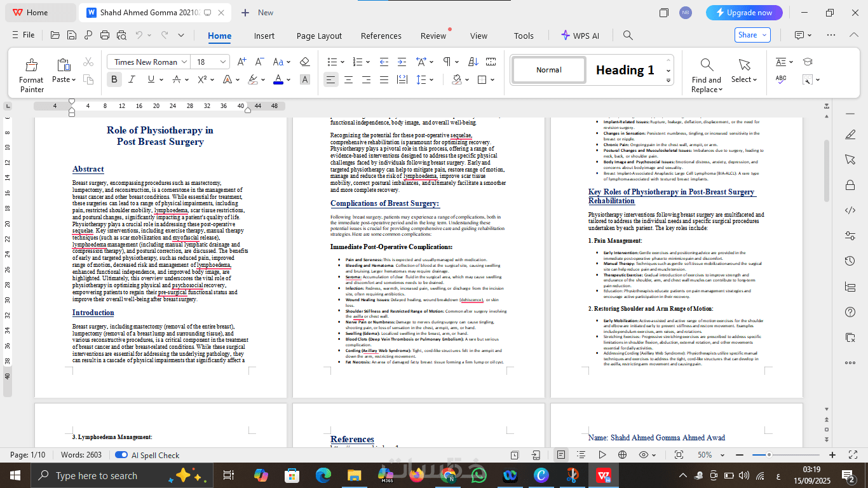The width and height of the screenshot is (868, 488).
Task: Open WhatsApp from the taskbar
Action: [x=478, y=475]
